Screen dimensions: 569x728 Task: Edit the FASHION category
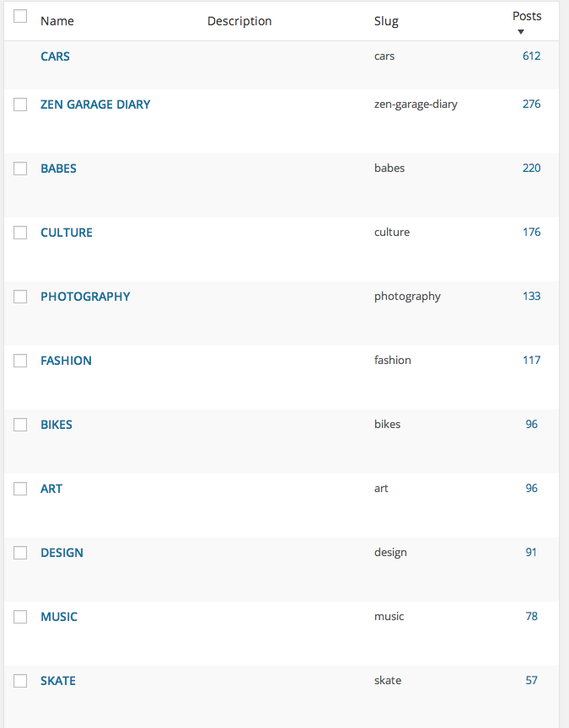[x=66, y=361]
